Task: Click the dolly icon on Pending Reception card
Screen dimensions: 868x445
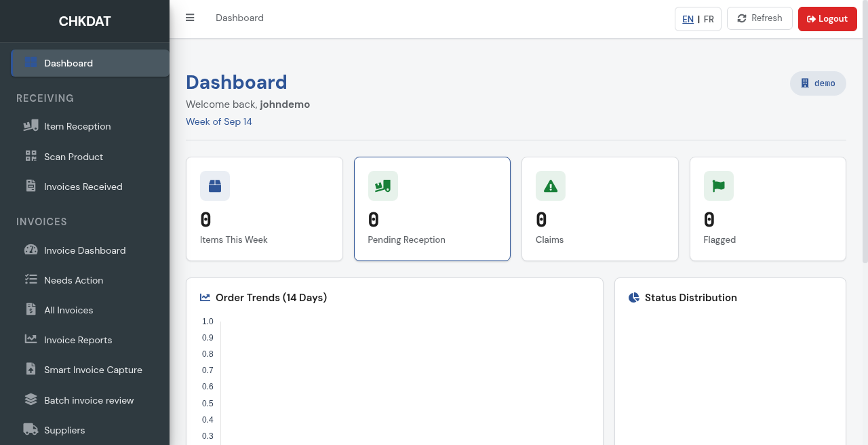Action: [x=383, y=186]
